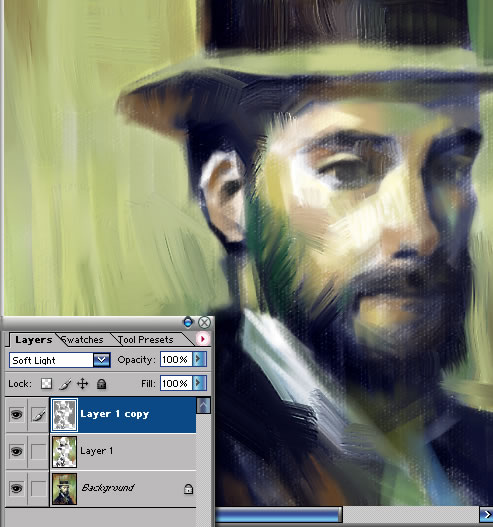
Task: Click the lock all padlock icon
Action: pos(101,383)
